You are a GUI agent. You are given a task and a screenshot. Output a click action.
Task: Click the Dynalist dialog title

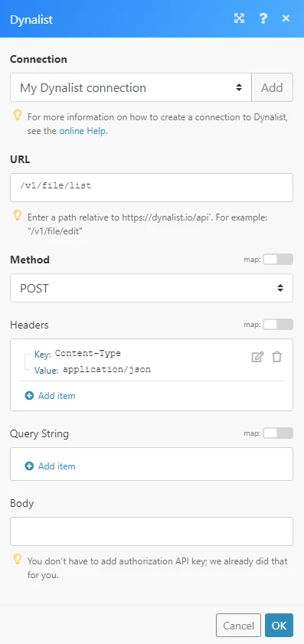31,19
